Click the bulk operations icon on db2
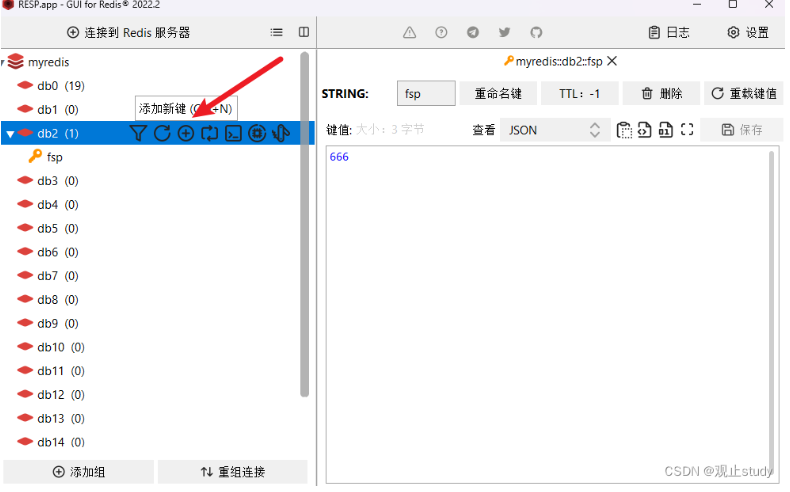The height and width of the screenshot is (492, 790). [281, 133]
